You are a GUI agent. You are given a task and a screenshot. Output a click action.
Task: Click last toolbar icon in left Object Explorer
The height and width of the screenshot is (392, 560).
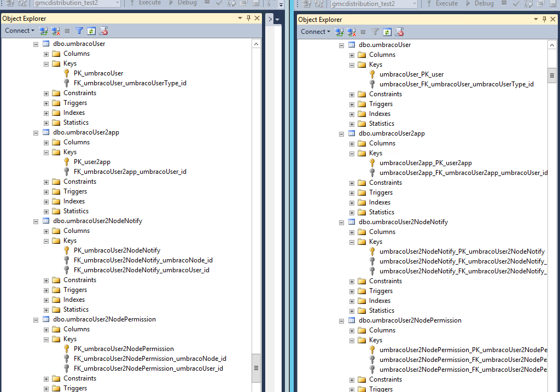pyautogui.click(x=103, y=31)
